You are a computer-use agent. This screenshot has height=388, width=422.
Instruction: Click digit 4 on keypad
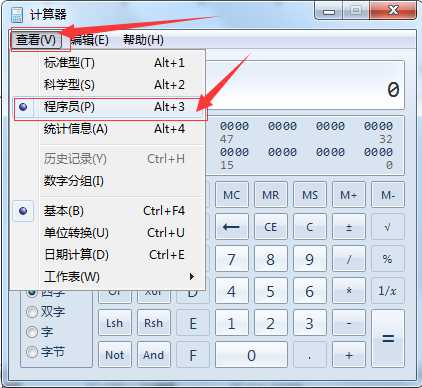(x=232, y=291)
